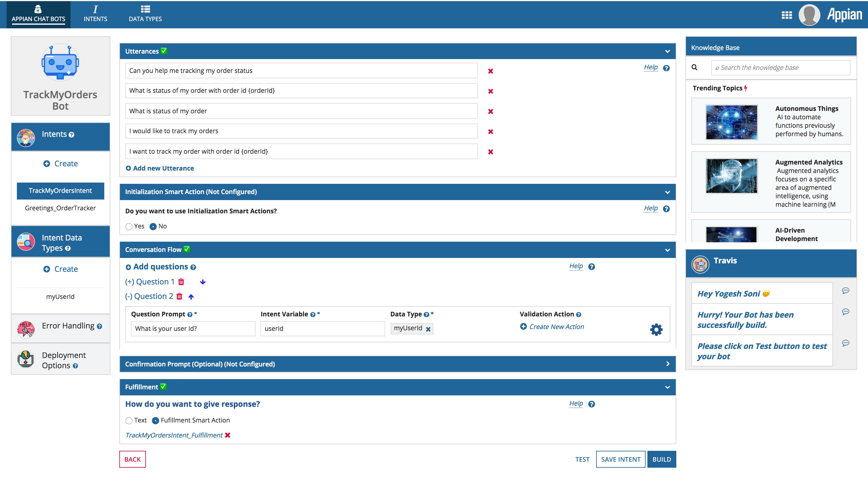
Task: Choose the Text response radio option
Action: coord(129,421)
